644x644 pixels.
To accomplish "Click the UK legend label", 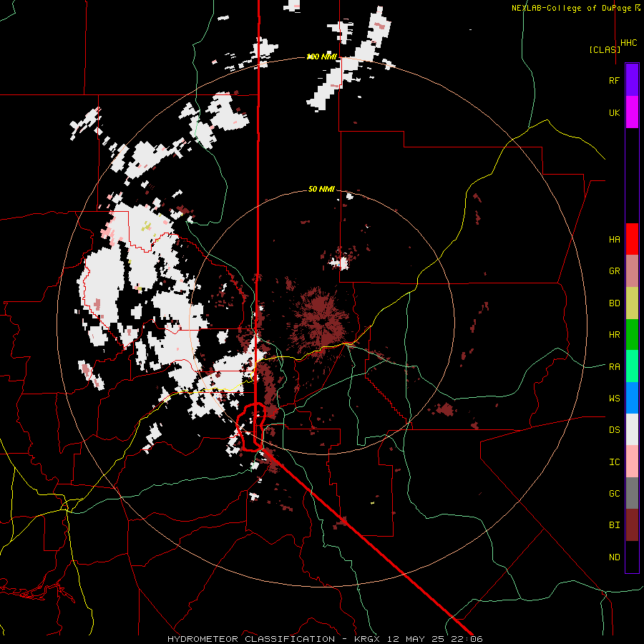I will click(x=614, y=112).
